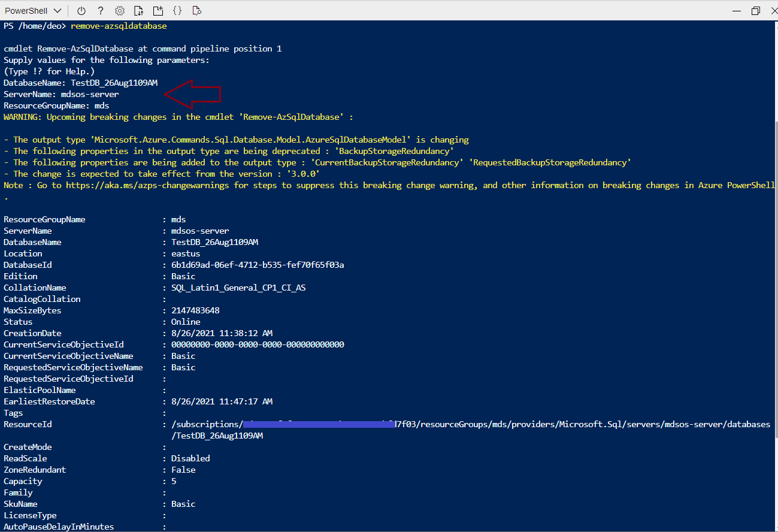
Task: Open Help via the question mark icon
Action: pyautogui.click(x=101, y=10)
